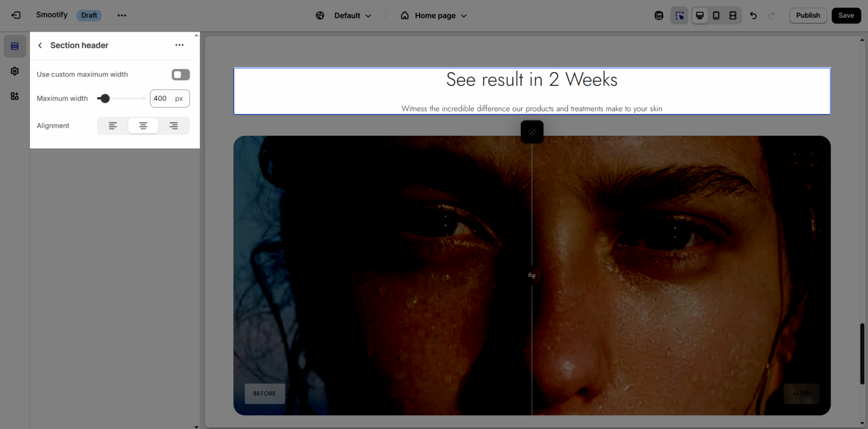The width and height of the screenshot is (868, 429).
Task: Click the undo arrow icon
Action: click(x=753, y=15)
